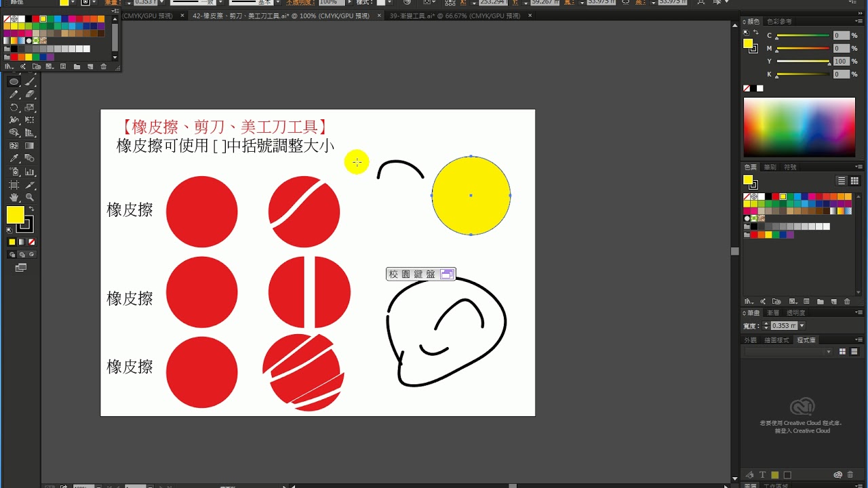
Task: Open stroke width dropdown in Stroke panel
Action: point(802,326)
